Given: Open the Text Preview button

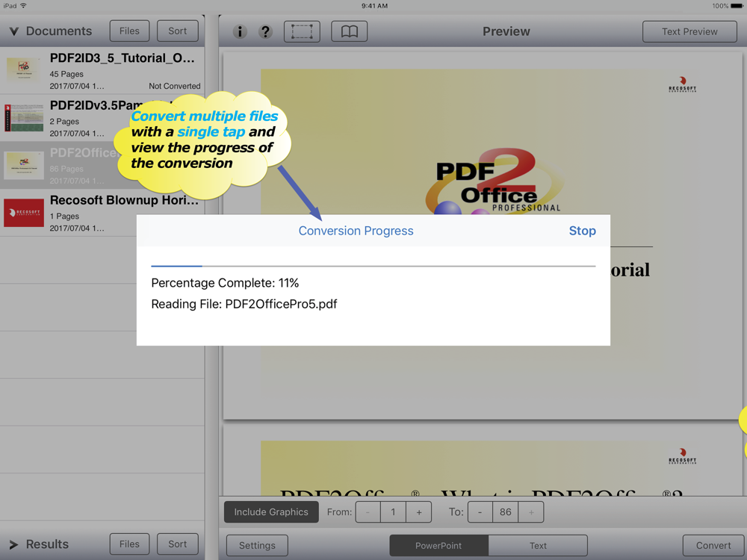Looking at the screenshot, I should (689, 31).
